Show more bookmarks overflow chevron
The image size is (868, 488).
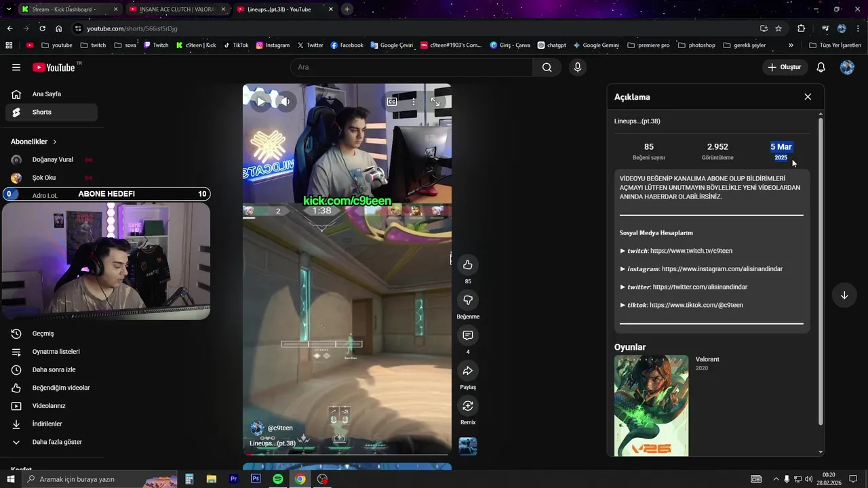point(791,45)
